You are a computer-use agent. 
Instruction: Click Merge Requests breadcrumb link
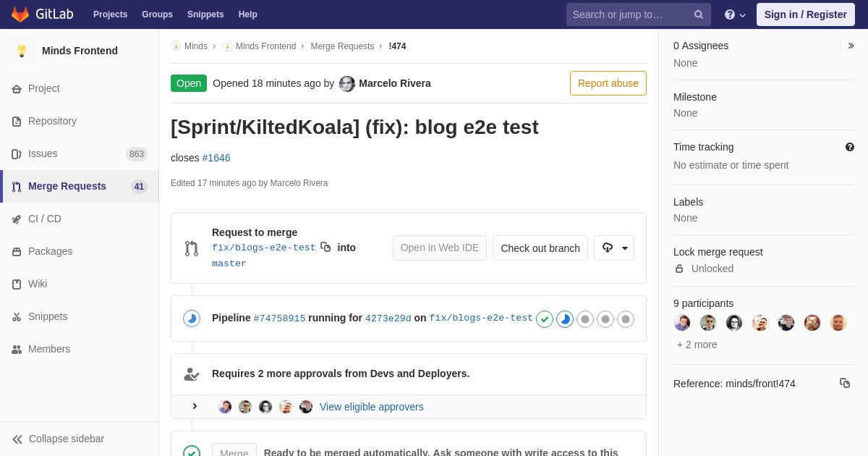(x=342, y=46)
